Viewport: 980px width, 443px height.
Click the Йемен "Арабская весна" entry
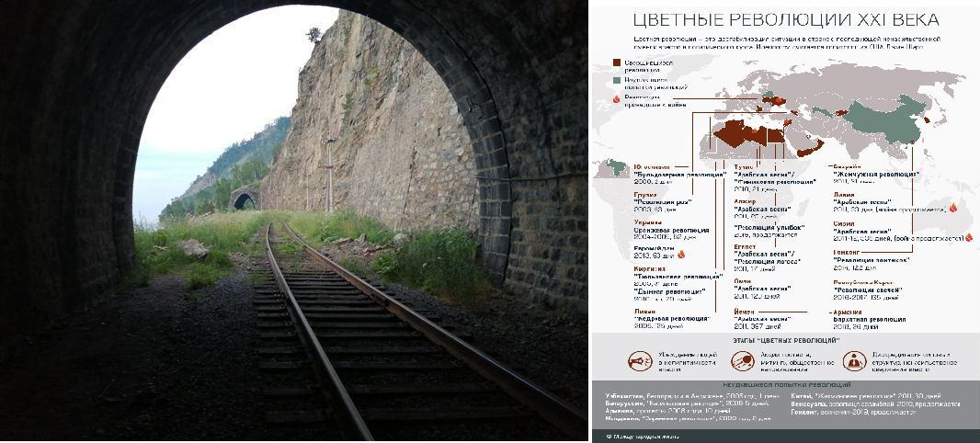[x=762, y=319]
